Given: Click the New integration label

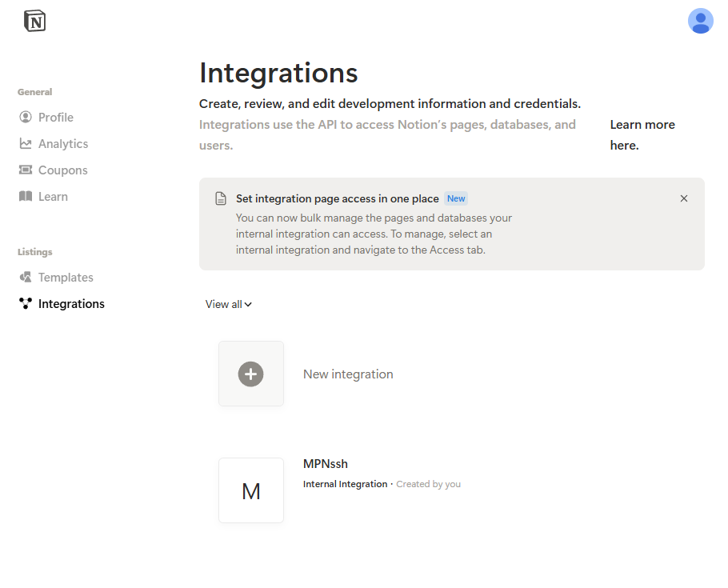Looking at the screenshot, I should pyautogui.click(x=348, y=374).
